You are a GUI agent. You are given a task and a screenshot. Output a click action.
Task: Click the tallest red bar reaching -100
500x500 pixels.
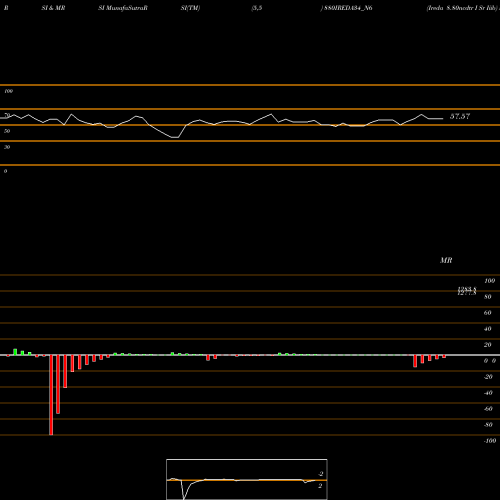tap(51, 395)
